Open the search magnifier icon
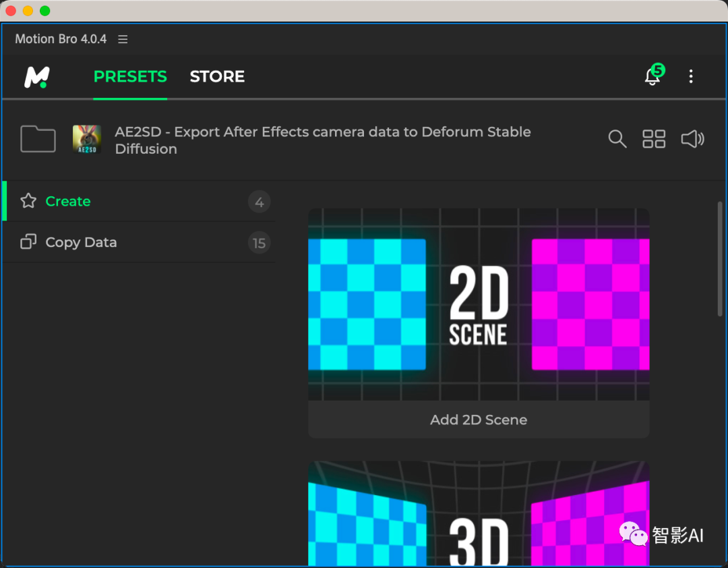This screenshot has width=728, height=568. [x=617, y=139]
